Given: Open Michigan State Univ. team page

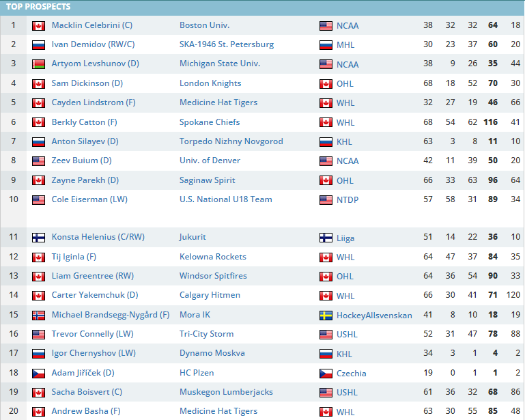Looking at the screenshot, I should coord(220,64).
